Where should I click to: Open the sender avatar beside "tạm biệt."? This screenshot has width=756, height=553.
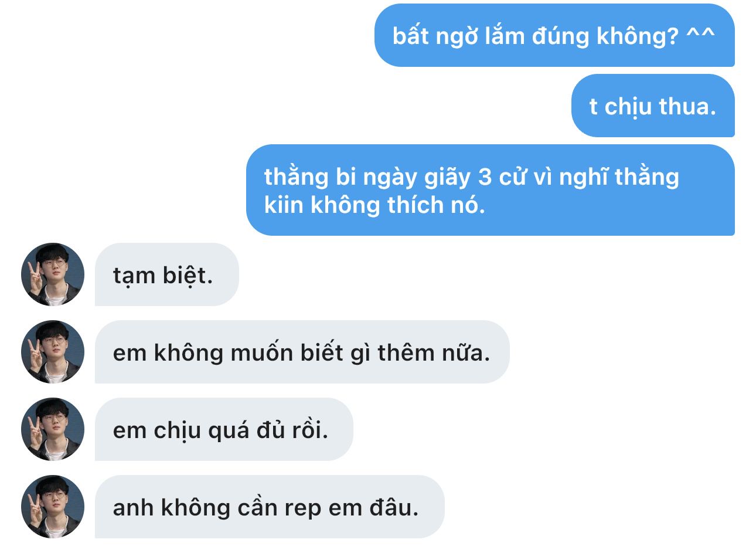pyautogui.click(x=53, y=274)
